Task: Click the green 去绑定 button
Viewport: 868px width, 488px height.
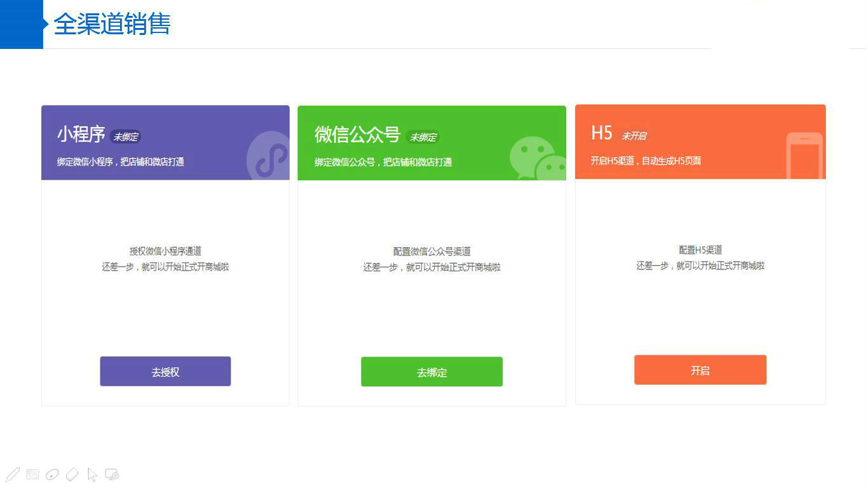Action: (432, 372)
